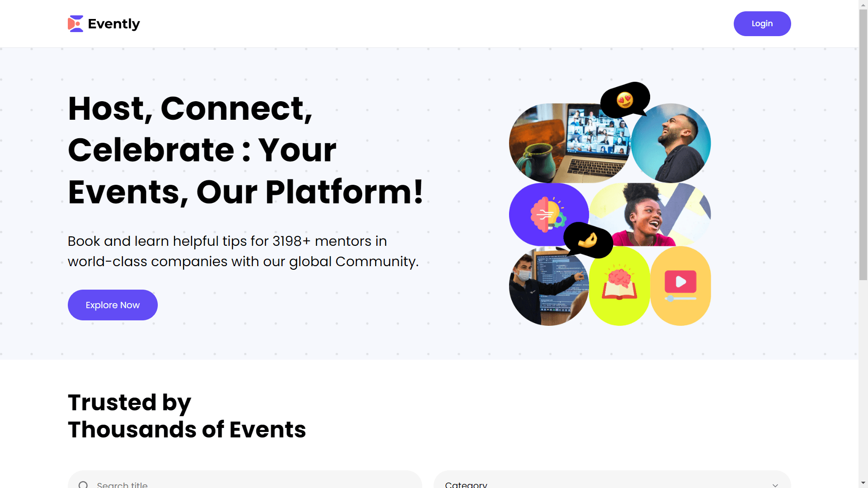Viewport: 868px width, 488px height.
Task: Click the red video player icon
Action: click(680, 286)
